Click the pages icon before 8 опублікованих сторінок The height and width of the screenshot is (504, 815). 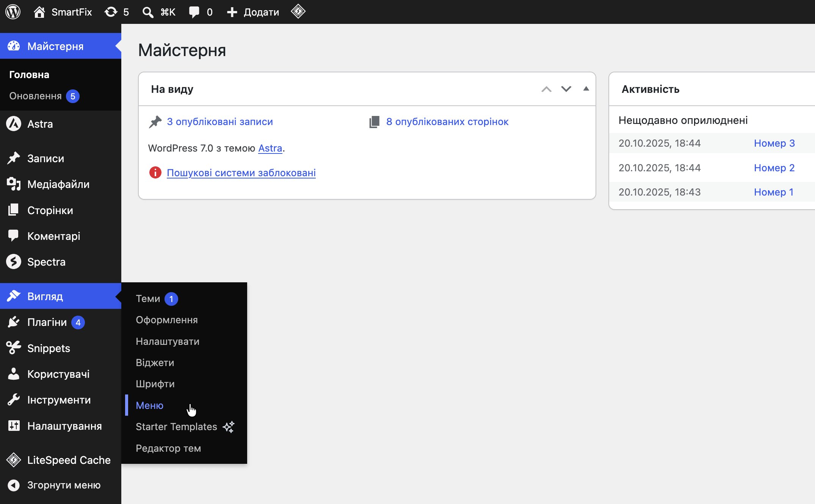click(374, 122)
